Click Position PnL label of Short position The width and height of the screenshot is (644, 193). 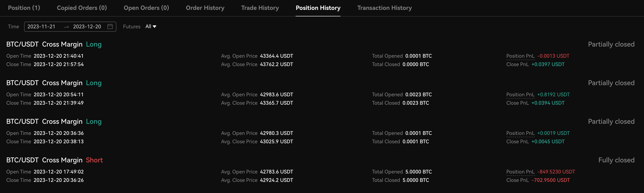click(520, 172)
